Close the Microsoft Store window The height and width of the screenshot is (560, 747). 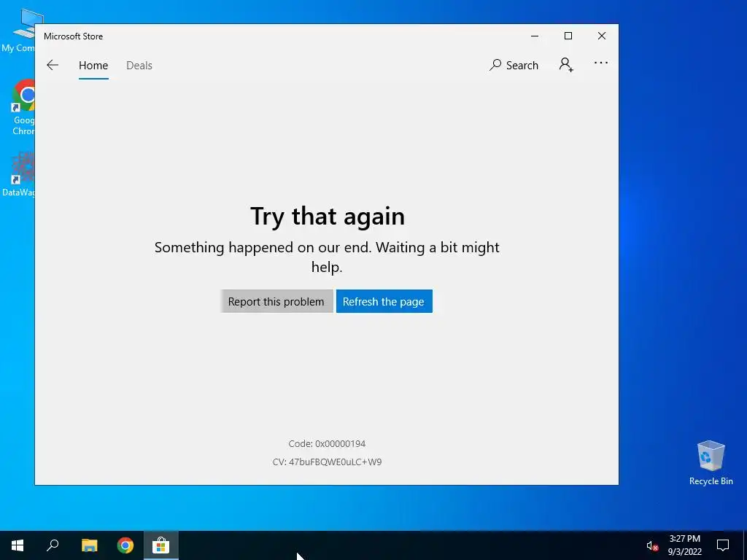[x=602, y=36]
